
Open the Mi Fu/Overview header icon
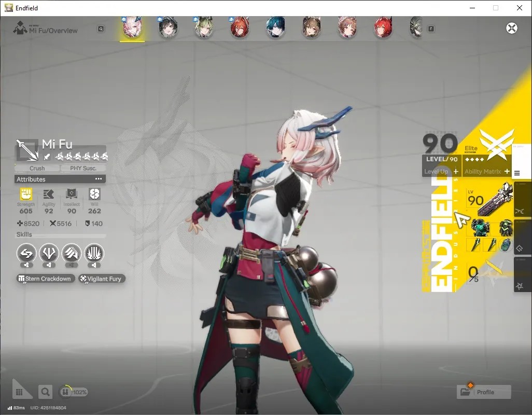[x=20, y=28]
